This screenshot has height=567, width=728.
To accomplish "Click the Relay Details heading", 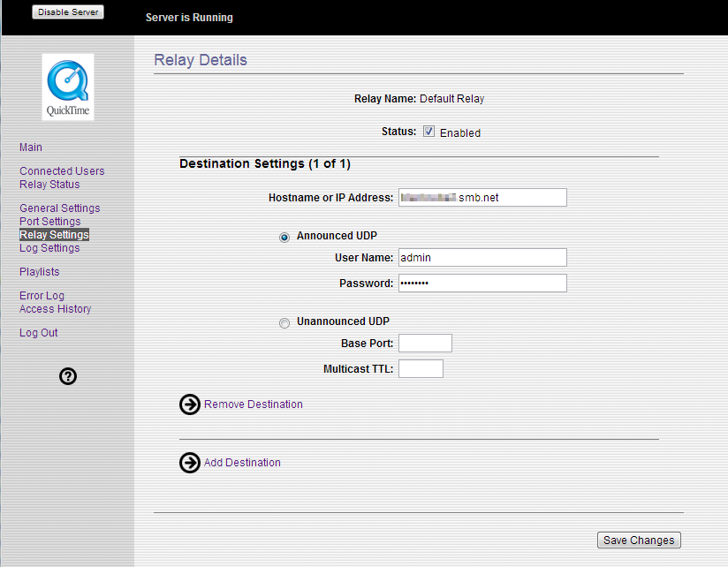I will (x=201, y=60).
